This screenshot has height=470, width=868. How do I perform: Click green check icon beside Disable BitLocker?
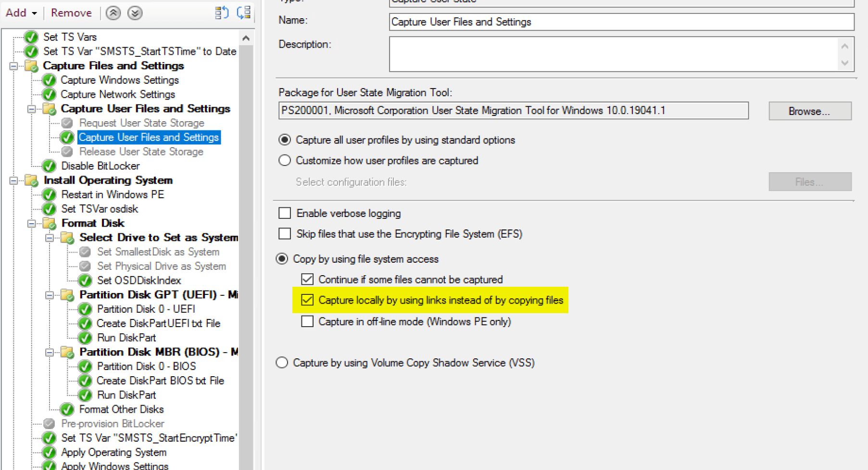(x=49, y=166)
